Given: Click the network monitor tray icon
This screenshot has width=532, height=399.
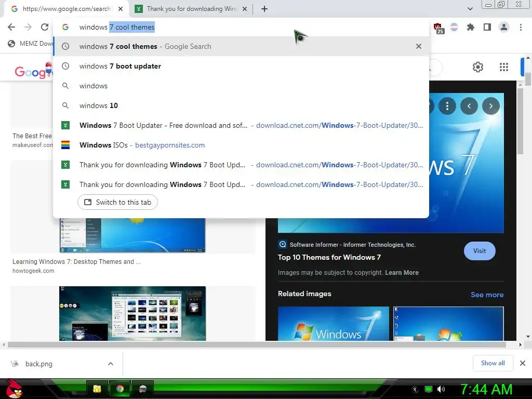Looking at the screenshot, I should (x=429, y=389).
